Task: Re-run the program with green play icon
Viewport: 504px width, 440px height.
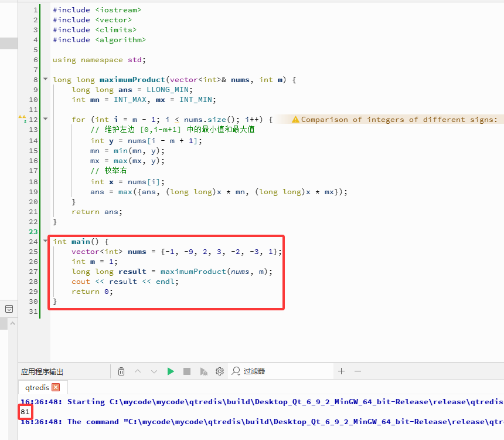Action: pos(171,371)
